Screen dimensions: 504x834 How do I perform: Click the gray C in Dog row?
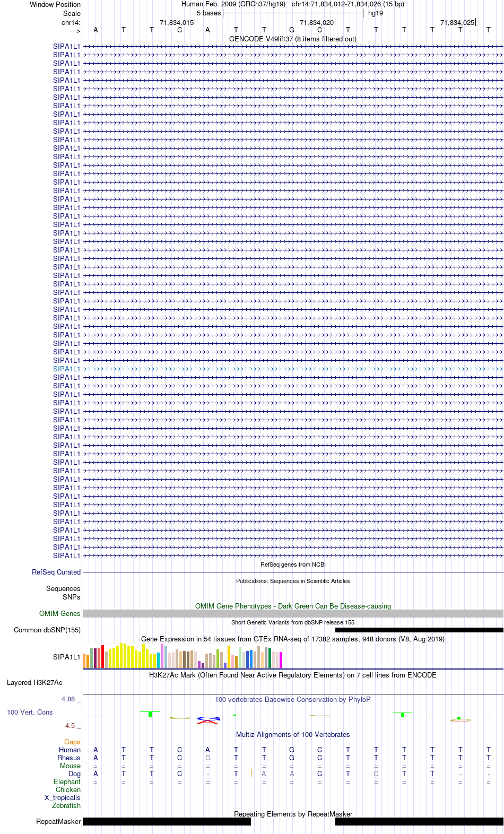point(376,774)
